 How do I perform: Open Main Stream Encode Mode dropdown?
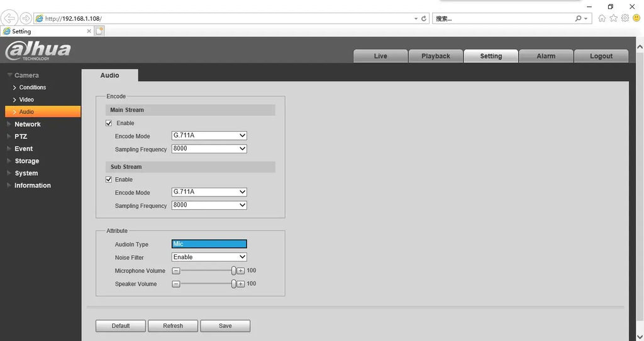209,136
